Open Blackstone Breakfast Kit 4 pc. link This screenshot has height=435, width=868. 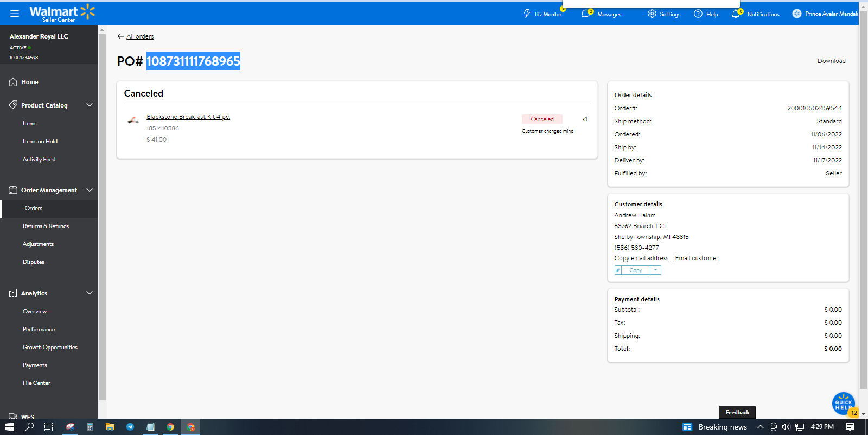click(188, 117)
